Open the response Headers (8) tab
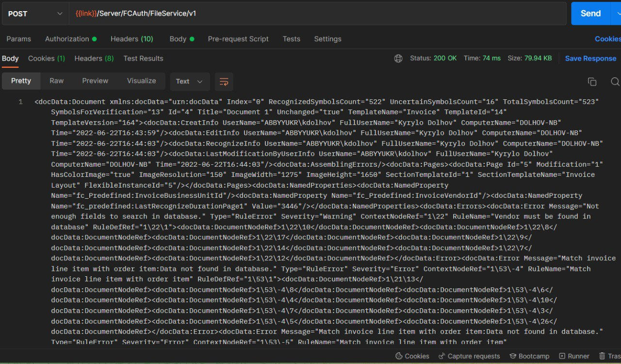Viewport: 621px width, 364px height. point(94,58)
